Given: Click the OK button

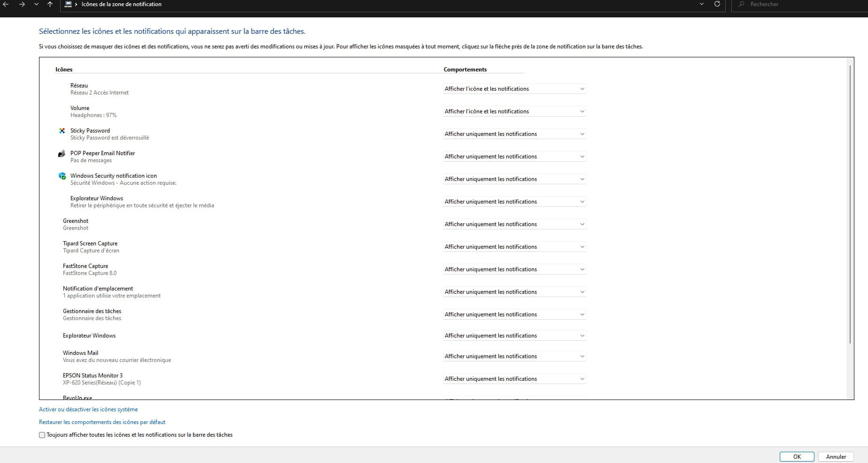Looking at the screenshot, I should pyautogui.click(x=797, y=456).
